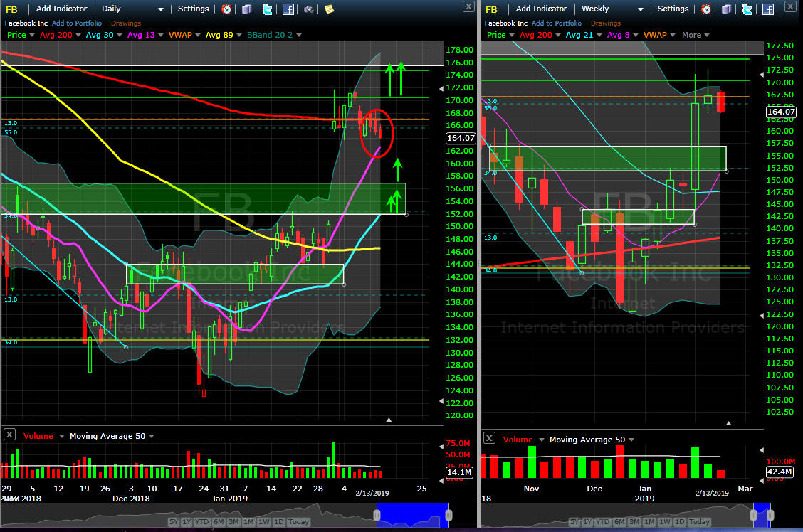Share Weekly chart via Facebook icon
The image size is (803, 532).
pos(768,9)
